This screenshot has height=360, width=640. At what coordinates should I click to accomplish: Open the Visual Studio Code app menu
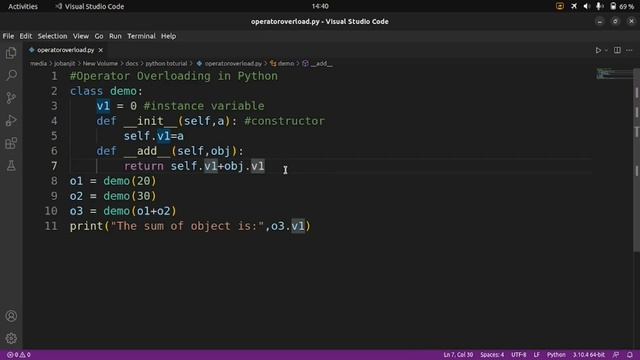(90, 6)
